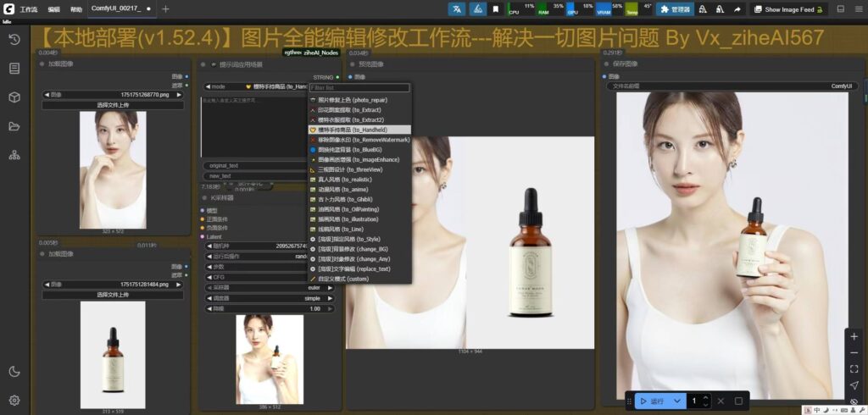Select 吉卜力风格 (to_Ghibli) style
The height and width of the screenshot is (415, 868).
359,200
